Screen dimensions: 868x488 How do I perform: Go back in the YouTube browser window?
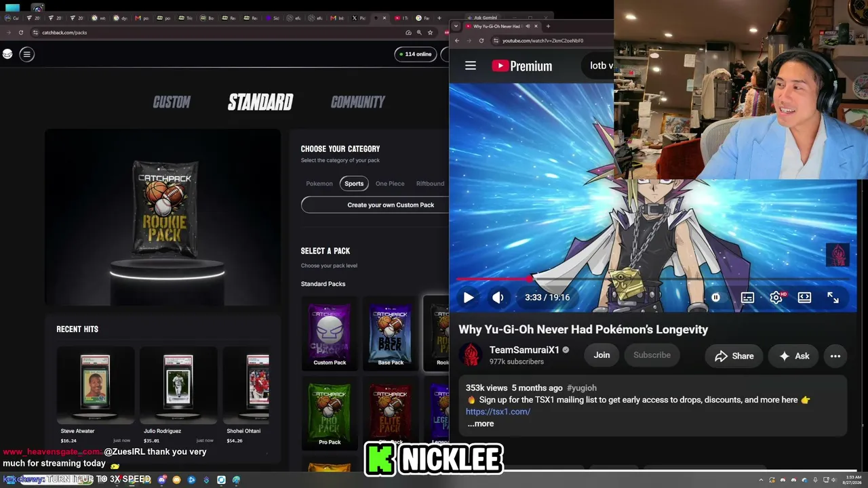tap(457, 41)
